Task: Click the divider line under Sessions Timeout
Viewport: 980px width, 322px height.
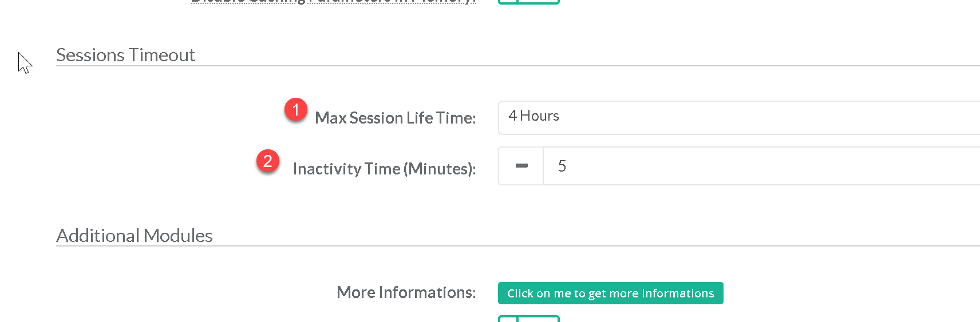Action: (515, 66)
